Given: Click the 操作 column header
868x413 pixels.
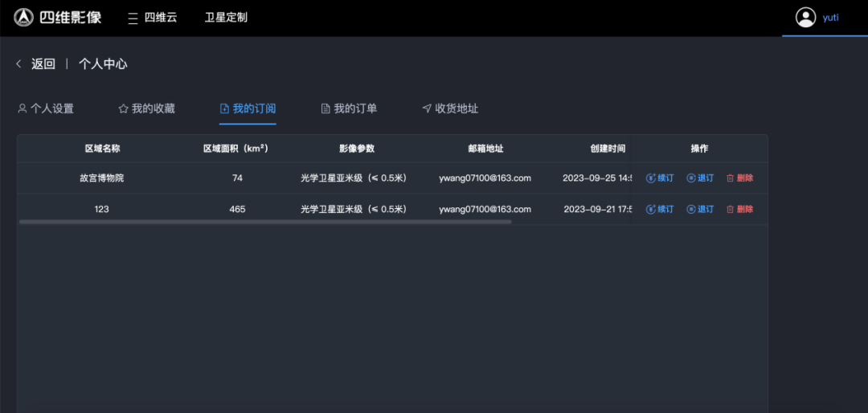Looking at the screenshot, I should pos(700,149).
